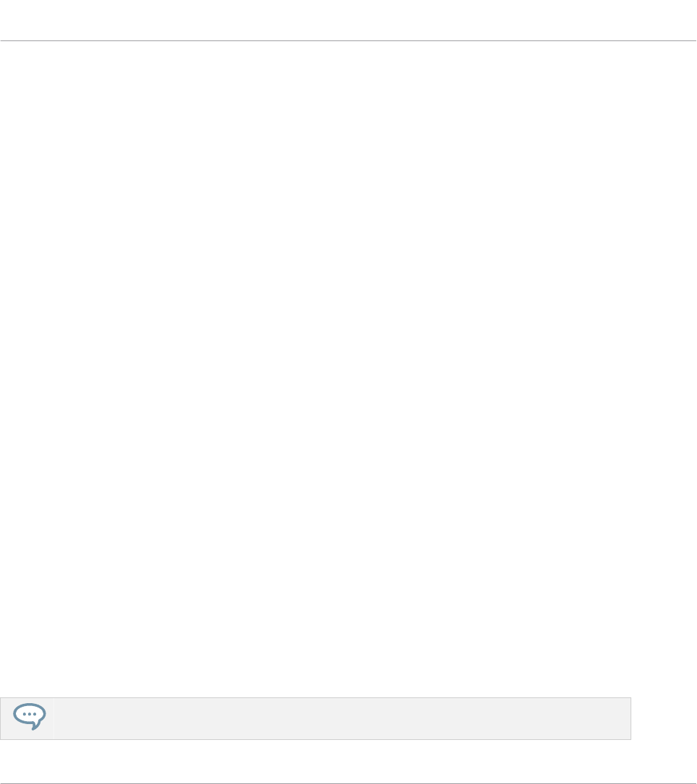Click the three dots inside the speech bubble
The width and height of the screenshot is (697, 784).
click(30, 714)
